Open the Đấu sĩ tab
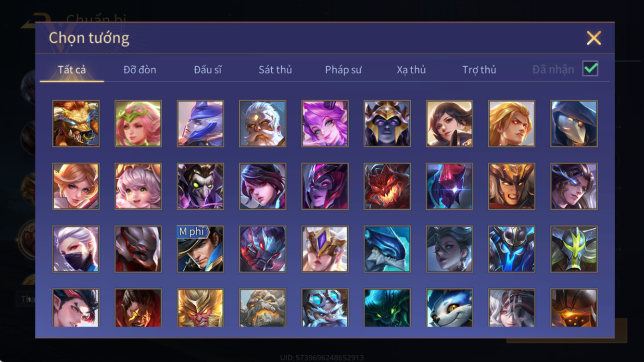The width and height of the screenshot is (644, 362). pyautogui.click(x=207, y=70)
